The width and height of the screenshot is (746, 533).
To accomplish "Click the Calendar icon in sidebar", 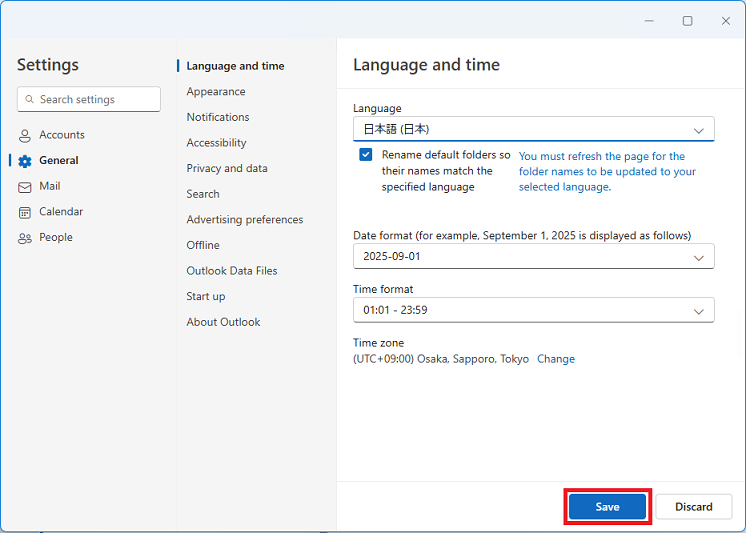I will coord(25,212).
